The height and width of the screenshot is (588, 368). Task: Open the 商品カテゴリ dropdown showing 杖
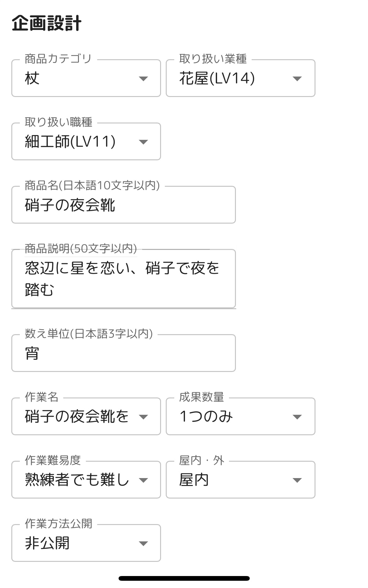point(79,78)
